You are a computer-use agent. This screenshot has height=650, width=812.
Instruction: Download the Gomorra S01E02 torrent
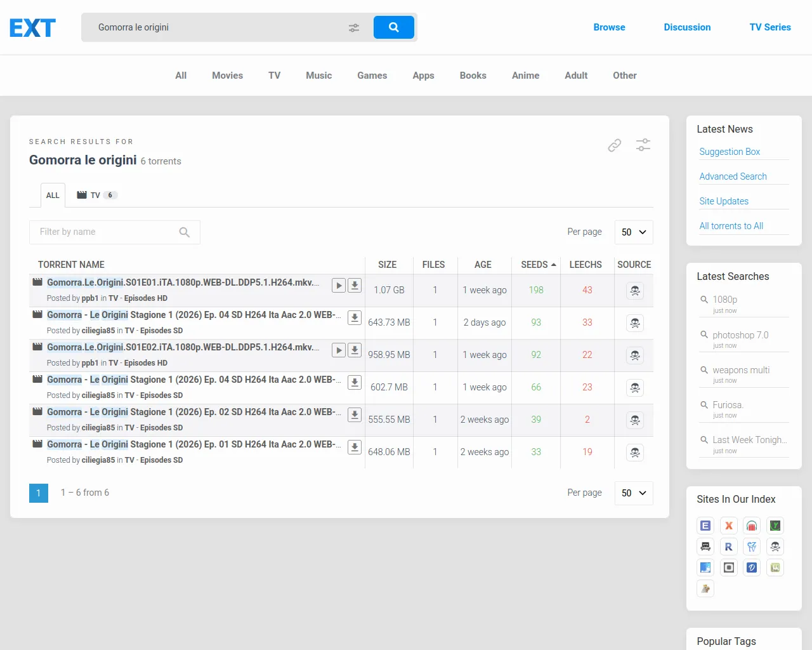pyautogui.click(x=355, y=350)
